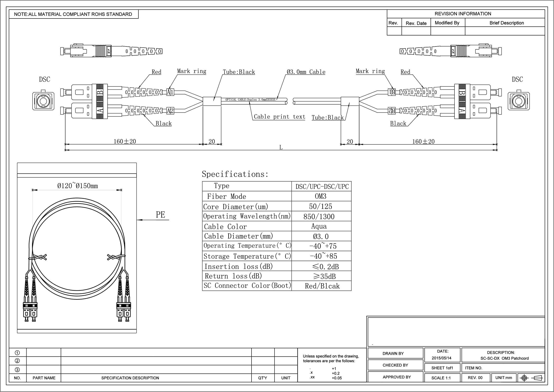Click the -40~+75 operating temperature value
Image resolution: width=554 pixels, height=392 pixels.
click(323, 246)
